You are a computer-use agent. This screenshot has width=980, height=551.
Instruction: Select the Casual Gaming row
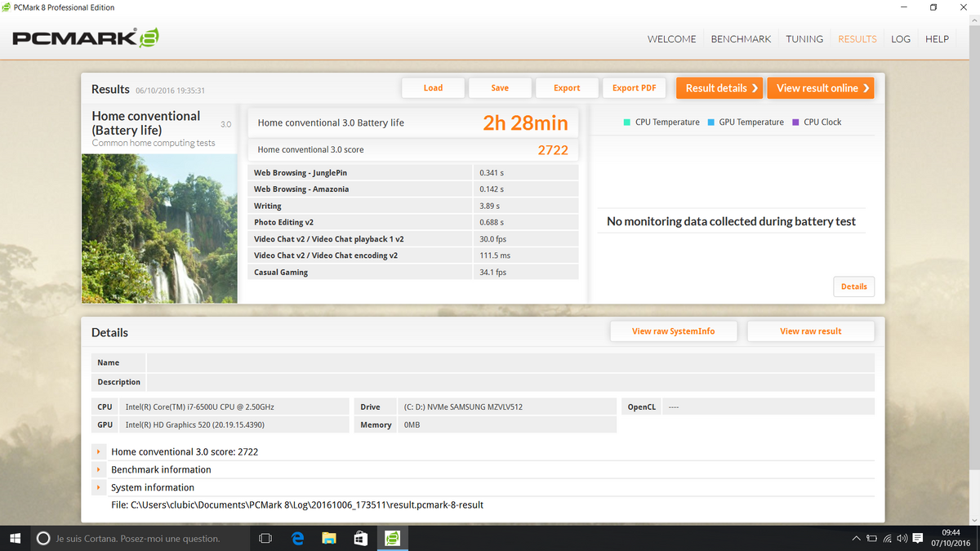413,272
